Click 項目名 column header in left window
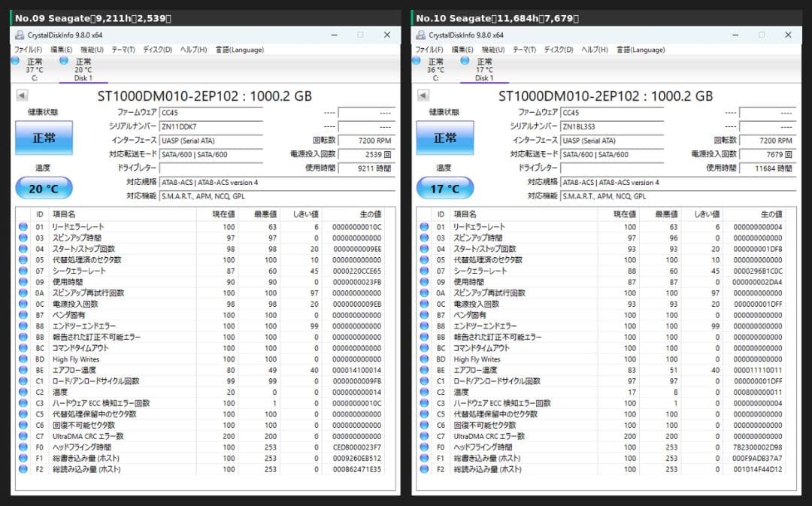Viewport: 812px width, 506px height. (123, 214)
